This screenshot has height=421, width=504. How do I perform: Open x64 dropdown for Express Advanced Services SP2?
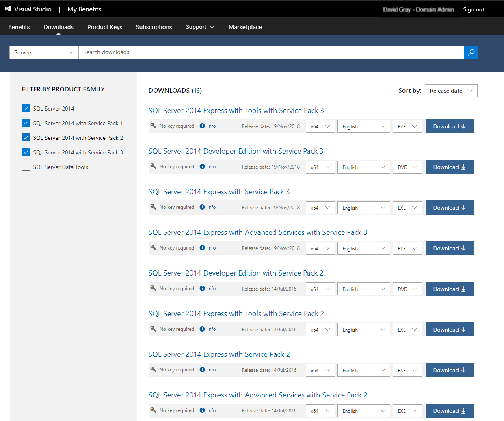320,411
